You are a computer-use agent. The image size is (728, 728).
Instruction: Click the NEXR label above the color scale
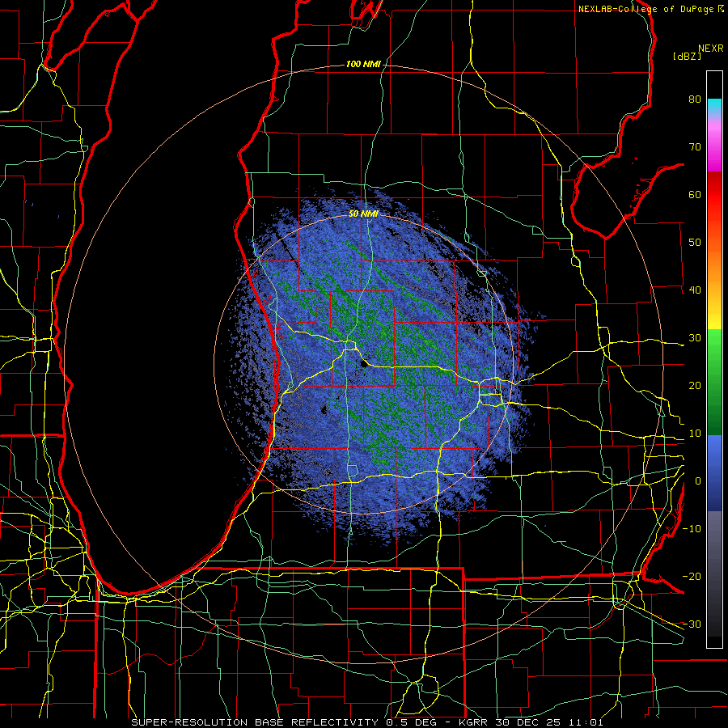(x=711, y=49)
